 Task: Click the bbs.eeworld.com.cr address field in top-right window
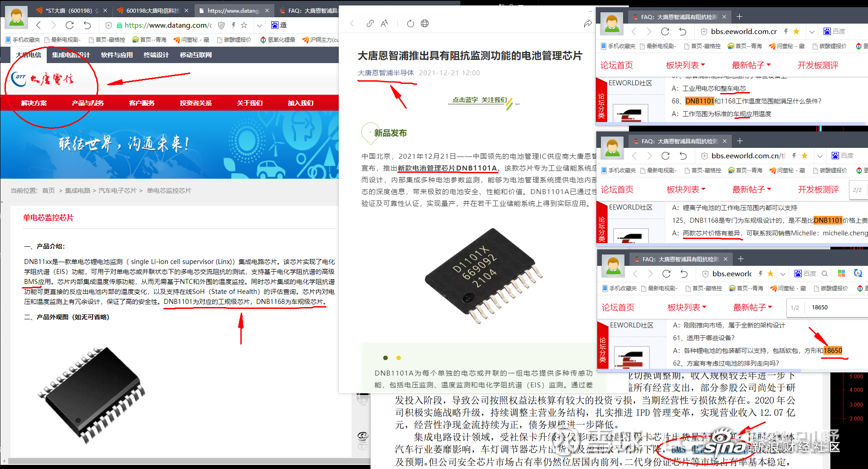click(x=744, y=31)
